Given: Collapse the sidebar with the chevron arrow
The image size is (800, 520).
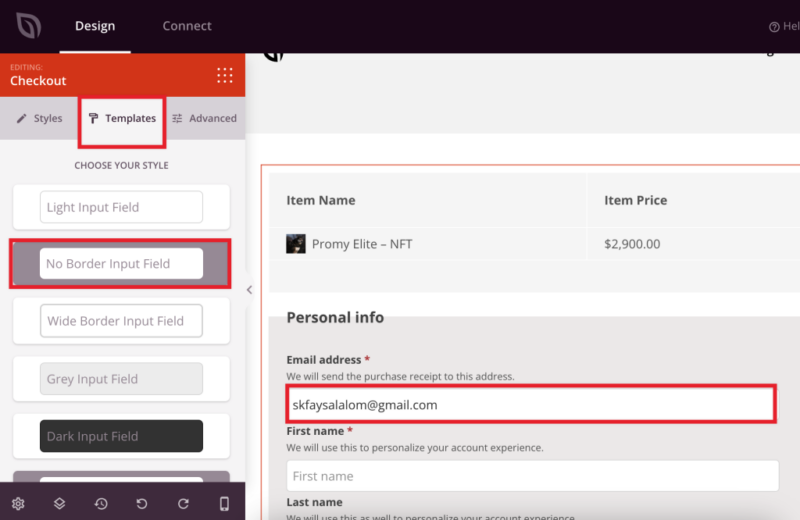Looking at the screenshot, I should pyautogui.click(x=249, y=290).
